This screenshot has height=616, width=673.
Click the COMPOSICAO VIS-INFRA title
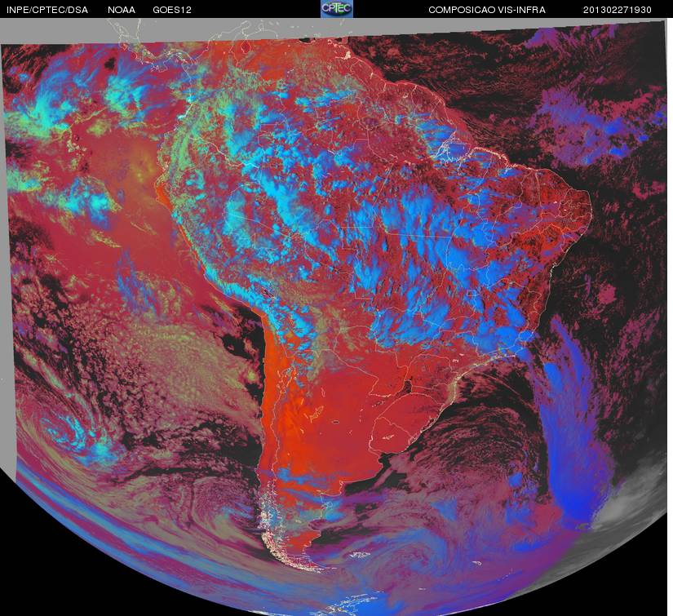pos(487,10)
